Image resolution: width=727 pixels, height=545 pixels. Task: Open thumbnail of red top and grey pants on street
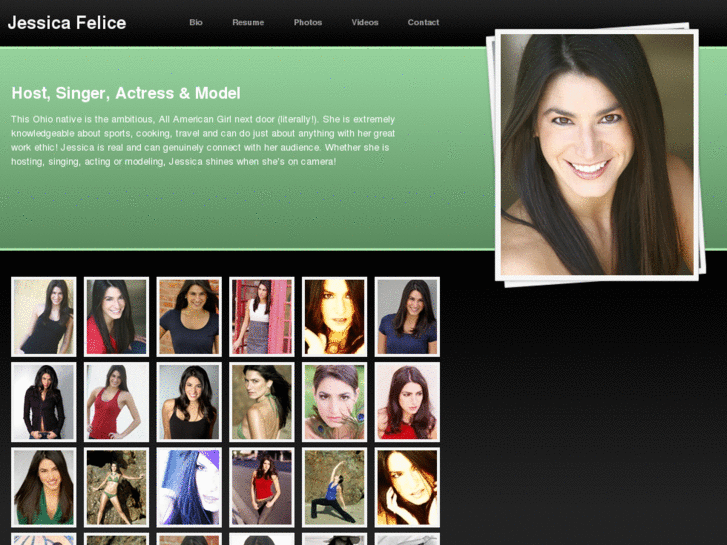[262, 487]
